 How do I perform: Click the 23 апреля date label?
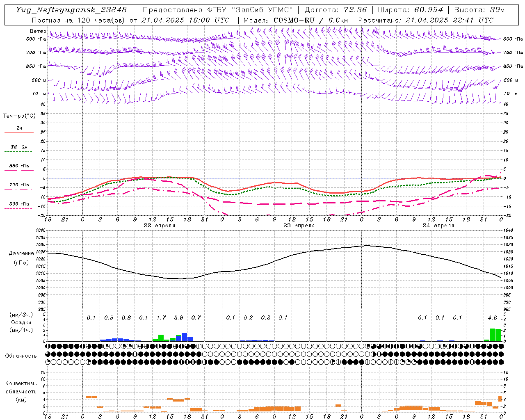(299, 226)
